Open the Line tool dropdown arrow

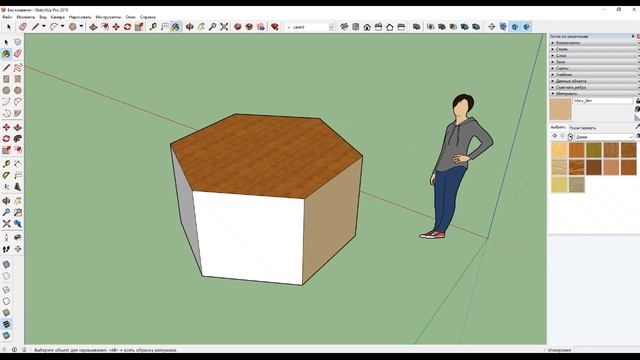pyautogui.click(x=44, y=27)
